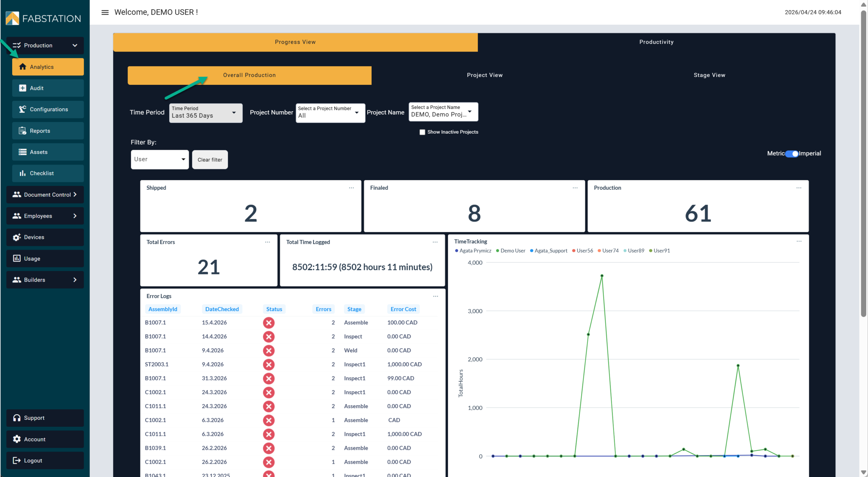Open the Total Errors card options menu
Screen dimensions: 868x477
268,242
